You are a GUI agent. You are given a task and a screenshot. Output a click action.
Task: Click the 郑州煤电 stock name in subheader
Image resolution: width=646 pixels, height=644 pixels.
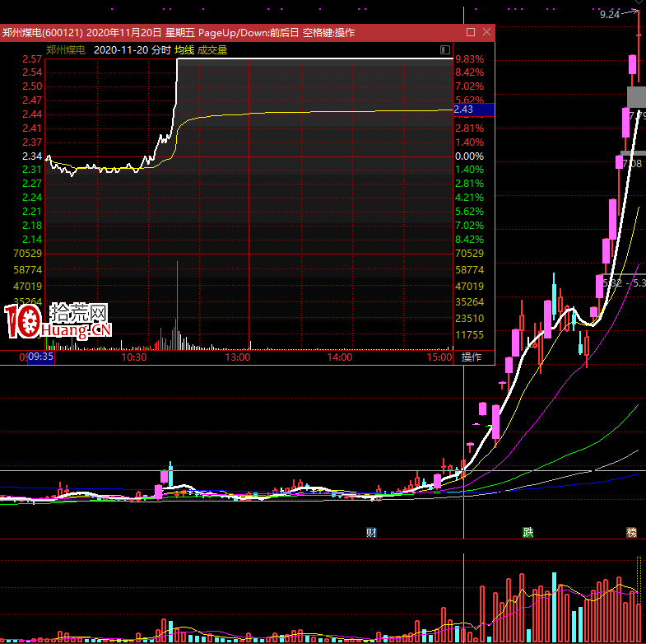click(66, 50)
